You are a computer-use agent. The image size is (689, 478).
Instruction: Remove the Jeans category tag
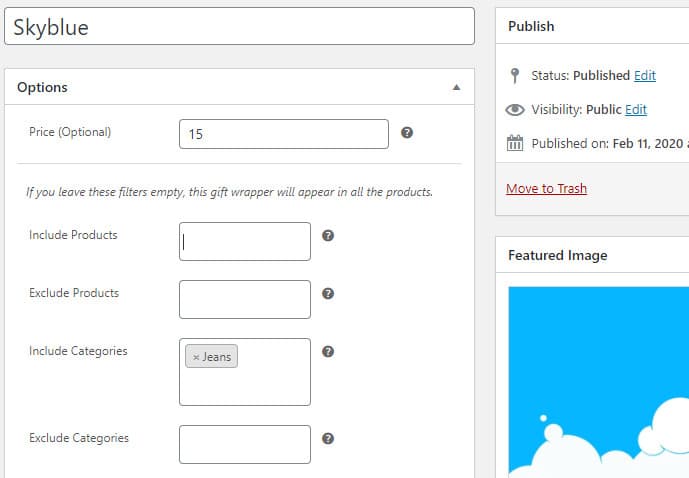point(196,357)
